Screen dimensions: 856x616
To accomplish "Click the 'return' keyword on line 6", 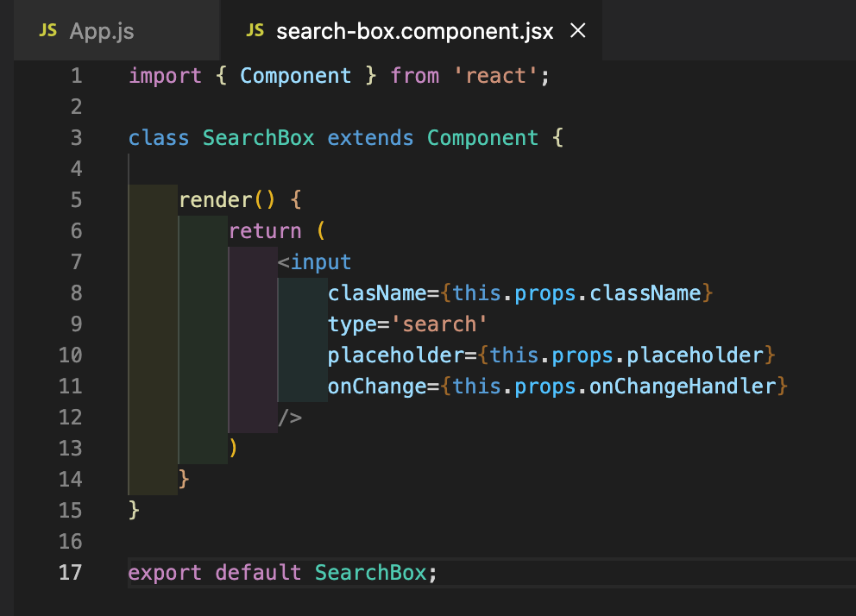I will coord(265,231).
